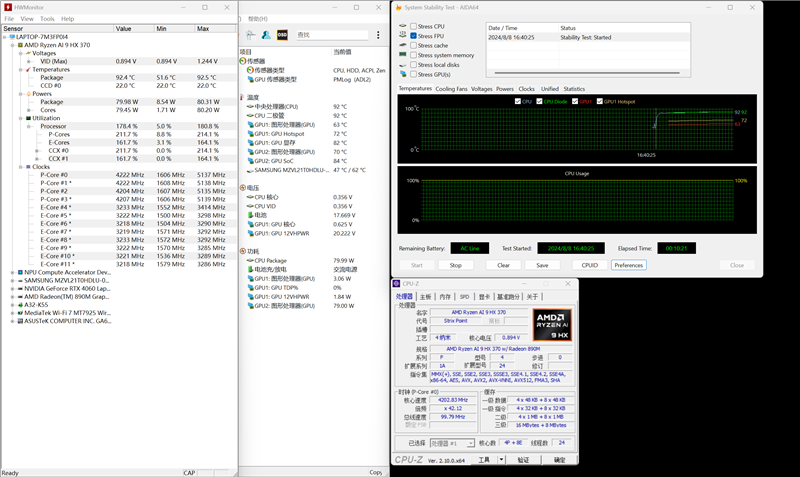The image size is (800, 477).
Task: Click the Value column header in HWMonitor
Action: [x=134, y=29]
